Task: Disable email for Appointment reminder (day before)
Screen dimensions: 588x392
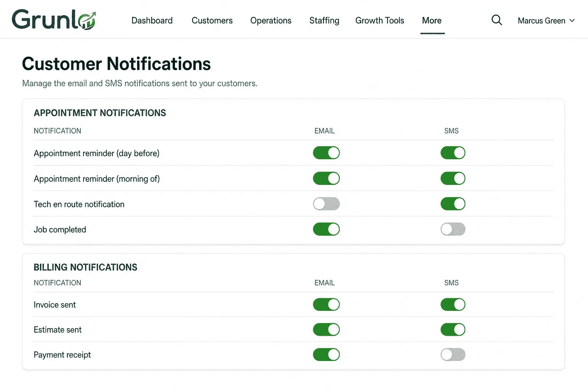Action: 326,153
